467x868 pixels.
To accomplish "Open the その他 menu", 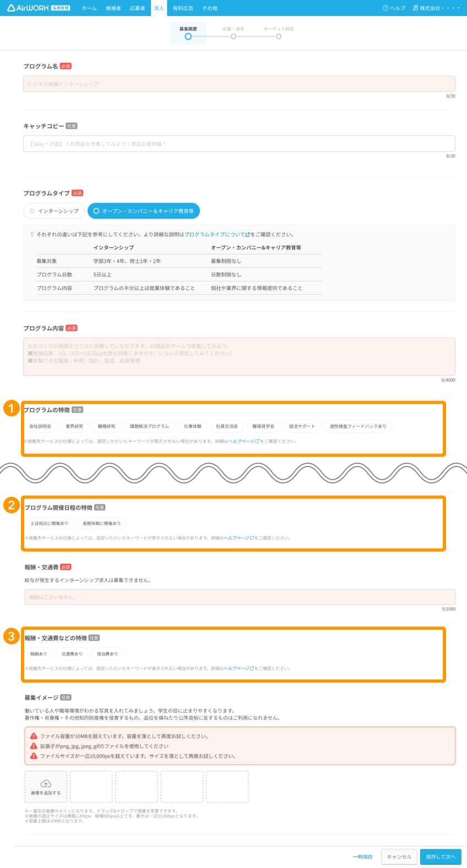I will click(210, 8).
